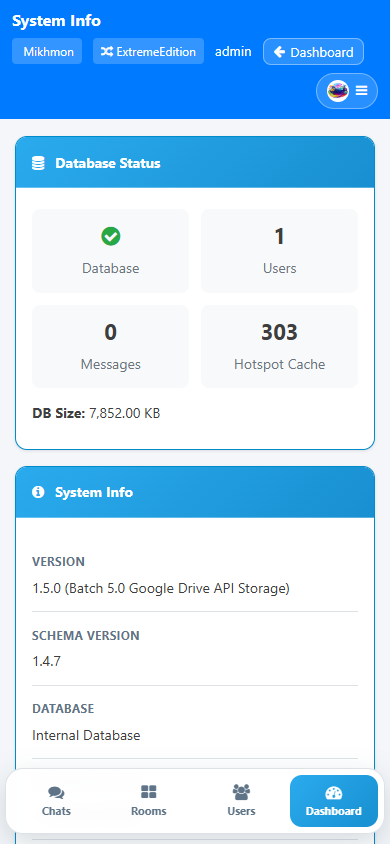Open the Users tab in bottom navigation
390x844 pixels.
(241, 801)
